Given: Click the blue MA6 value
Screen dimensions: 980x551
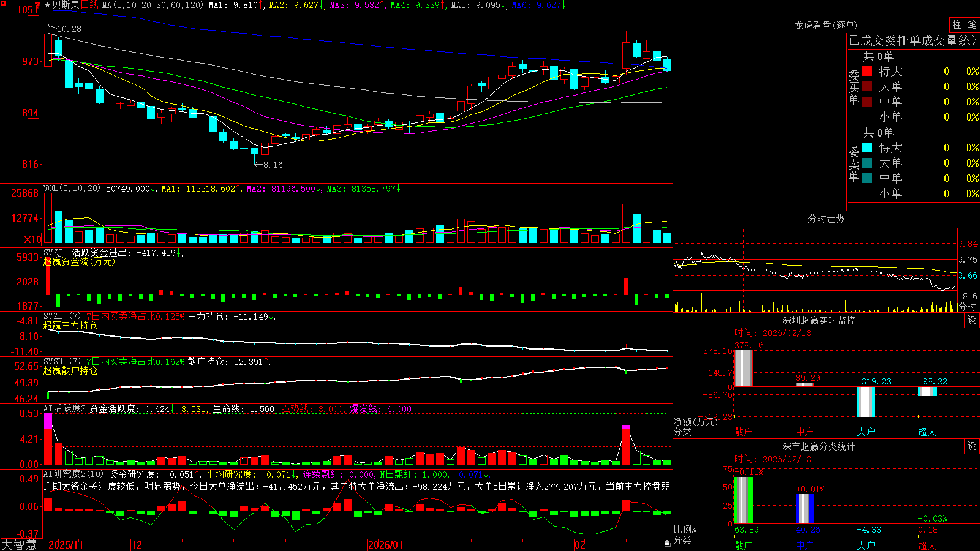Looking at the screenshot, I should coord(538,5).
